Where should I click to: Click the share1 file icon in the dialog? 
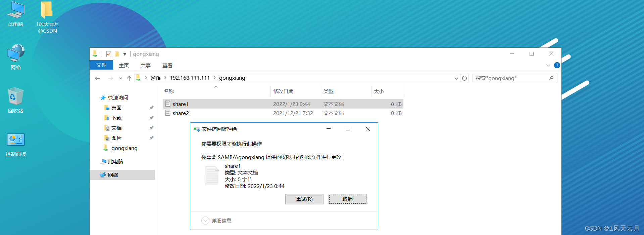pos(212,176)
